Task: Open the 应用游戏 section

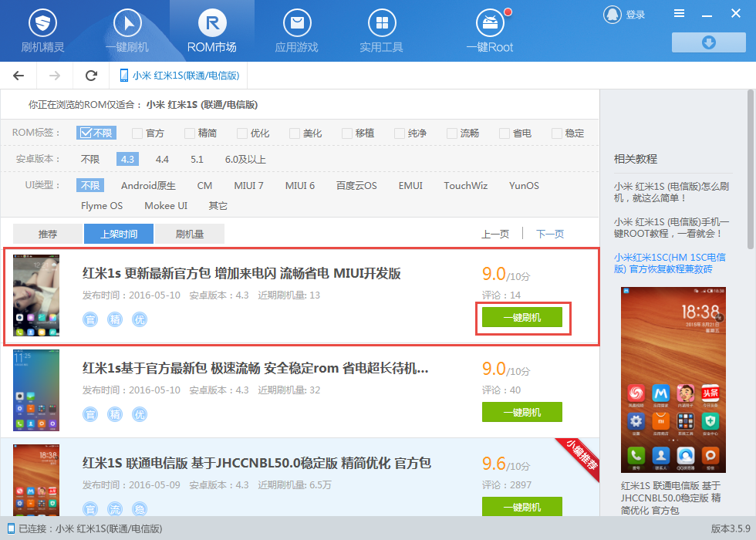Action: (296, 32)
